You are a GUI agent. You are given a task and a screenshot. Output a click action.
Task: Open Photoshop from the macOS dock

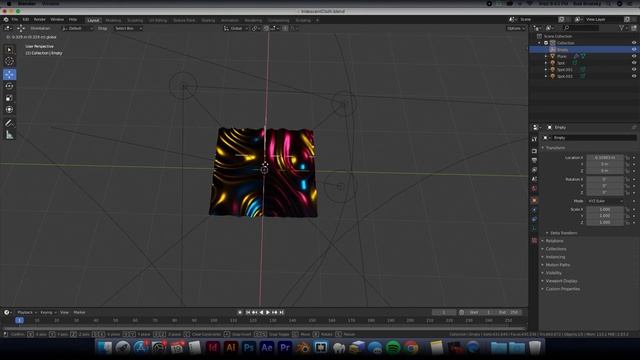click(x=249, y=348)
